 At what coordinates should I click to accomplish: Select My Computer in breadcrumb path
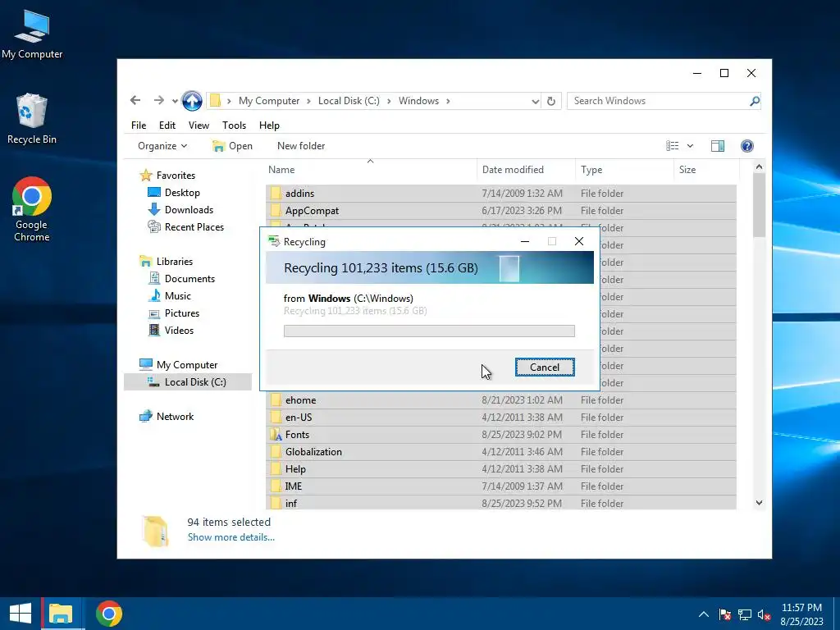click(269, 101)
